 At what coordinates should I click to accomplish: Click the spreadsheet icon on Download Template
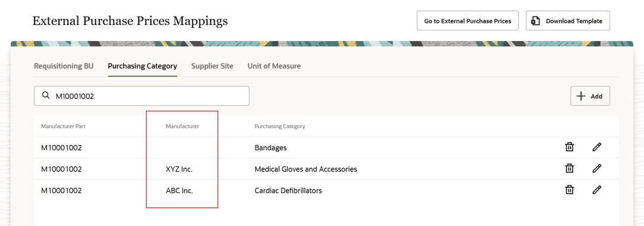tap(535, 21)
